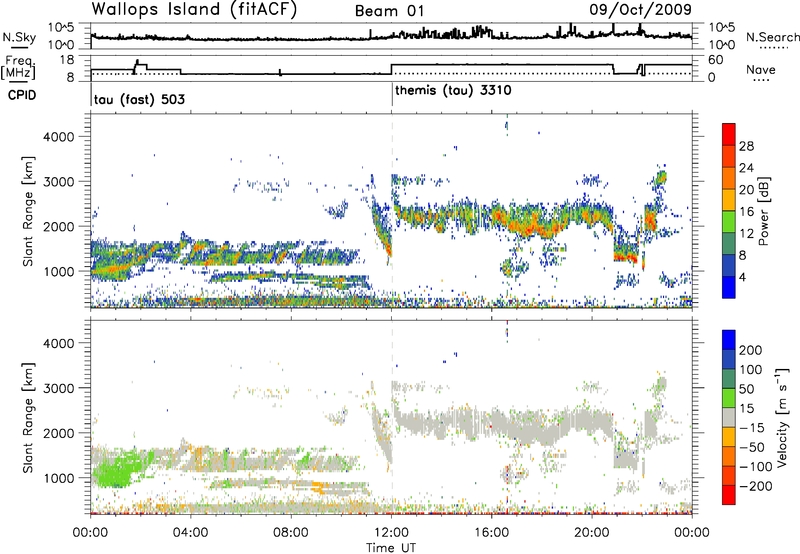Screen dimensions: 800x554
Task: Click the green velocity patch near 01:00 UT
Action: point(115,472)
